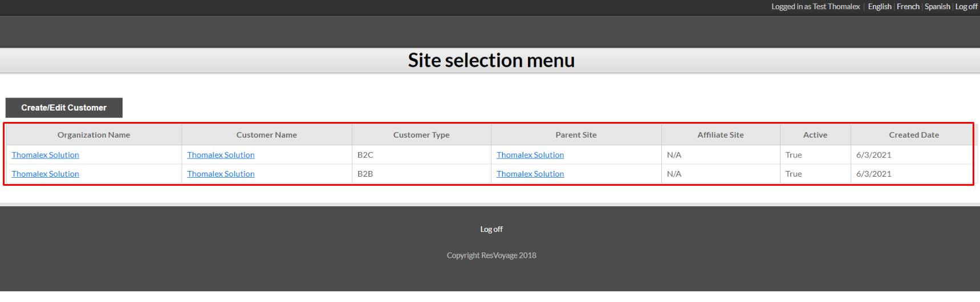Click the True value in B2B row
Viewport: 980px width, 302px height.
click(x=794, y=174)
